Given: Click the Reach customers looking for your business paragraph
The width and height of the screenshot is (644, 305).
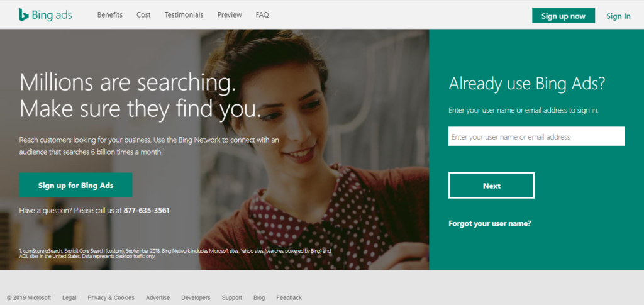Looking at the screenshot, I should tap(149, 146).
